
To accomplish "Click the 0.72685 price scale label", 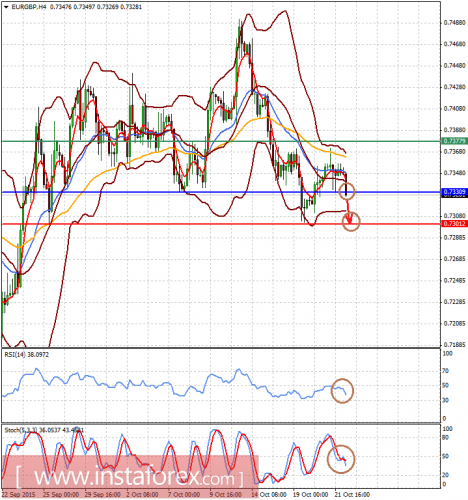I will [455, 259].
